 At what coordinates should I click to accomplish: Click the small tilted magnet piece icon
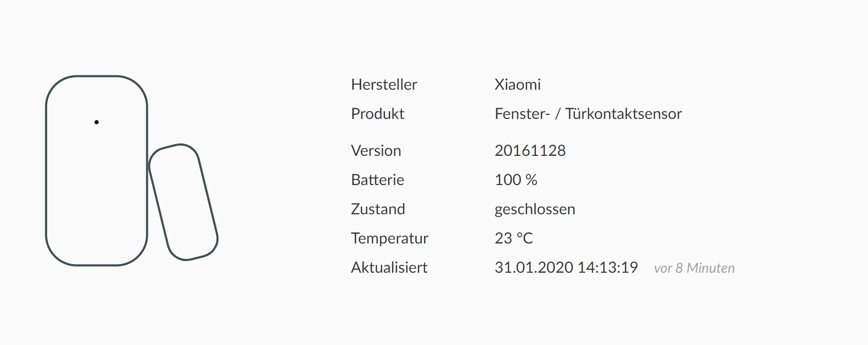(183, 202)
